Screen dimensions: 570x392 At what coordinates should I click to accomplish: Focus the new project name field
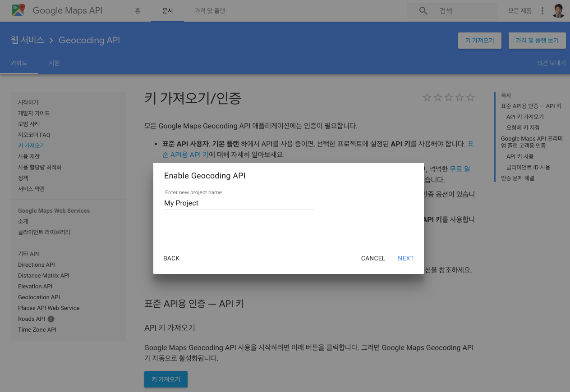coord(239,203)
